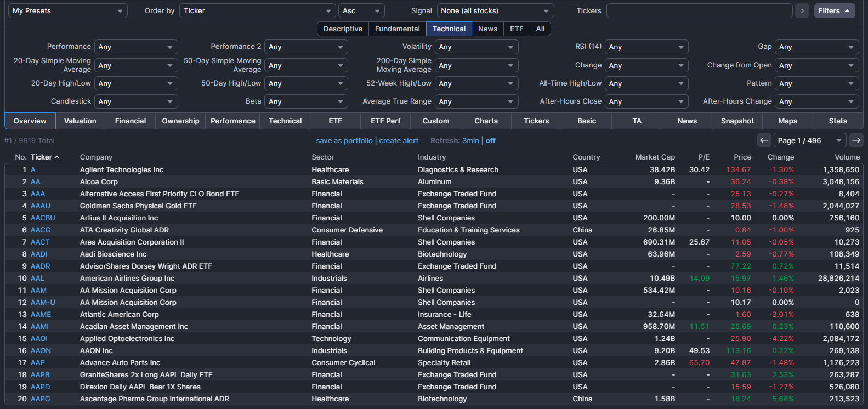This screenshot has height=409, width=868.
Task: Click Building Products & Equipment cell
Action: [470, 351]
